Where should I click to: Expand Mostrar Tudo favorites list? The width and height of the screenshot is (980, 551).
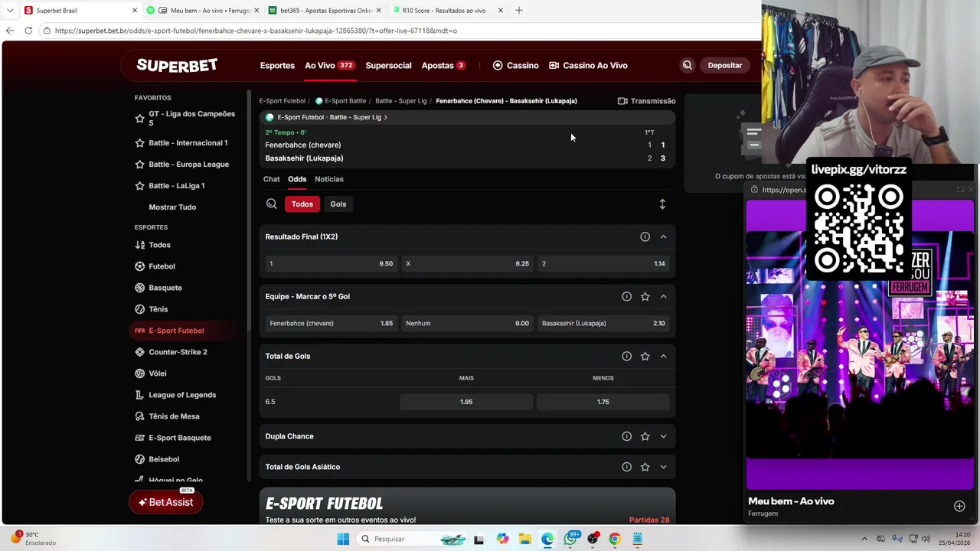(x=172, y=207)
